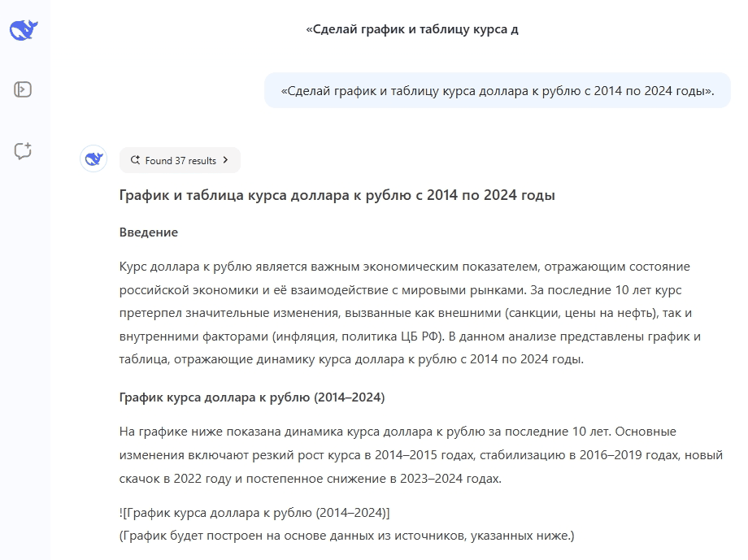Open chat history with the sidebar panel icon
The height and width of the screenshot is (560, 748).
point(23,89)
